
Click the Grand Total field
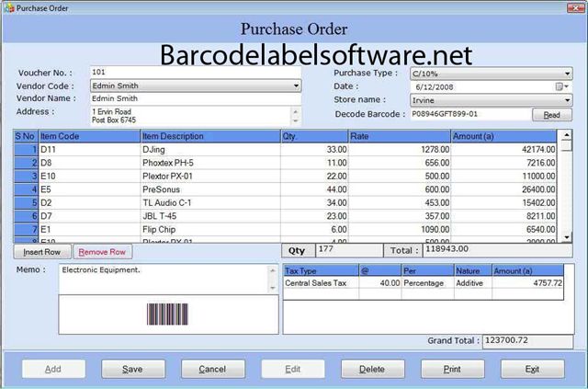coord(527,341)
